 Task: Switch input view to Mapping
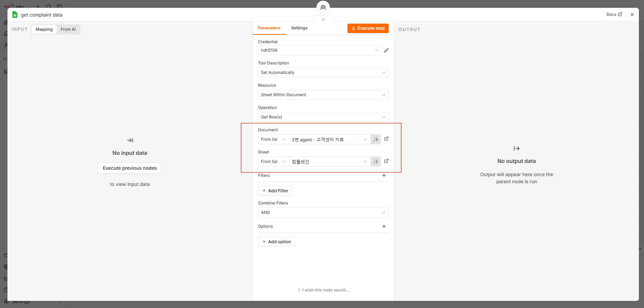(x=44, y=29)
